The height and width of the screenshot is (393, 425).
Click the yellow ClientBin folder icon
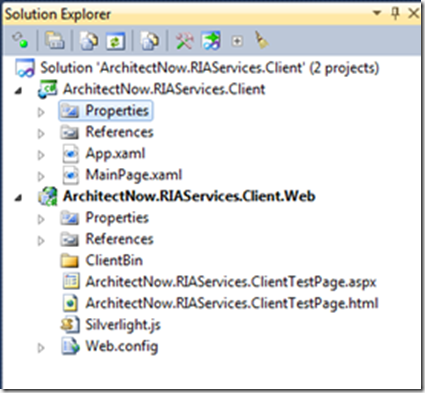coord(70,261)
